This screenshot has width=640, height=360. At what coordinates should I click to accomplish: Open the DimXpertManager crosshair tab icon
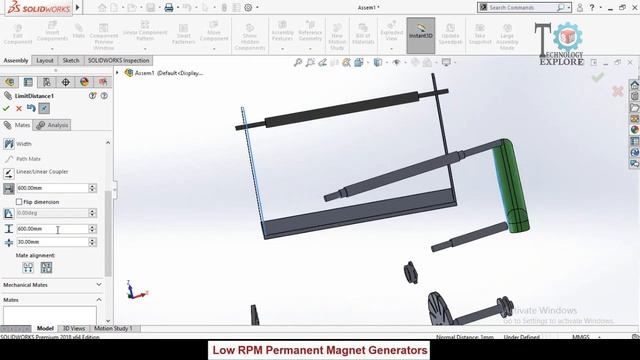(65, 82)
